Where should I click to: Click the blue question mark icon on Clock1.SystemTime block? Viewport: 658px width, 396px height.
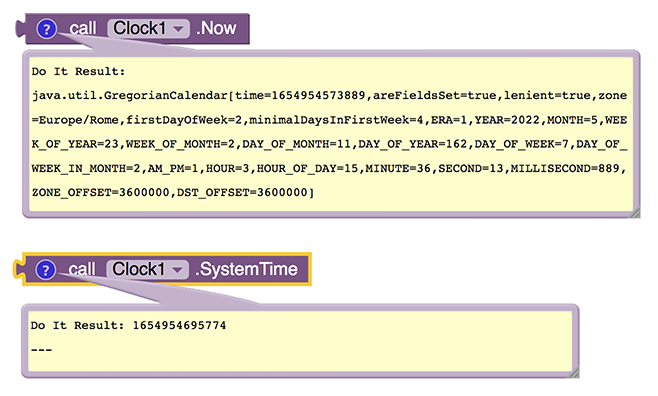click(x=46, y=270)
